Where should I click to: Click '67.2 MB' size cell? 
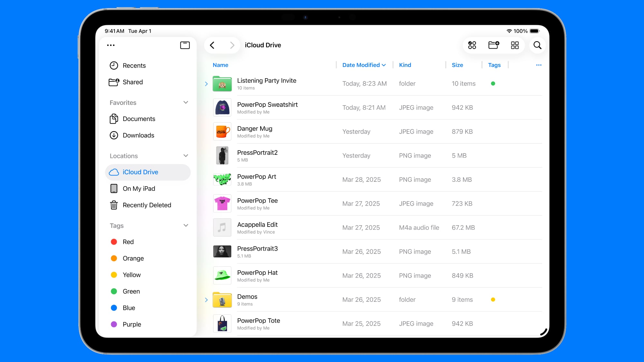[463, 227]
